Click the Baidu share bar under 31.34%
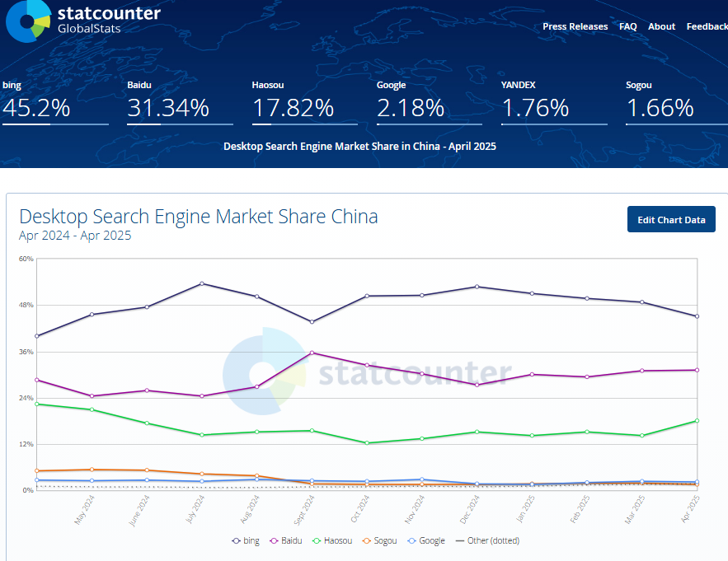This screenshot has height=561, width=728. pyautogui.click(x=180, y=124)
